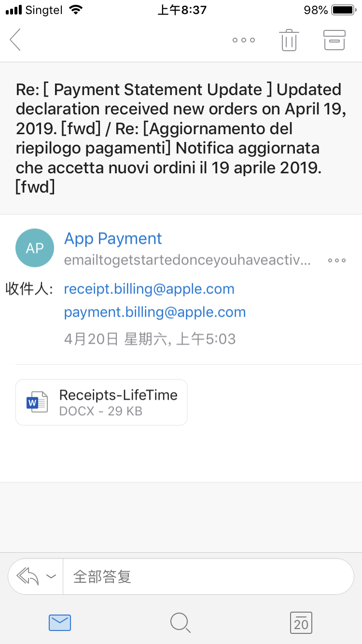
Task: Switch to the Search tab
Action: coord(181,623)
